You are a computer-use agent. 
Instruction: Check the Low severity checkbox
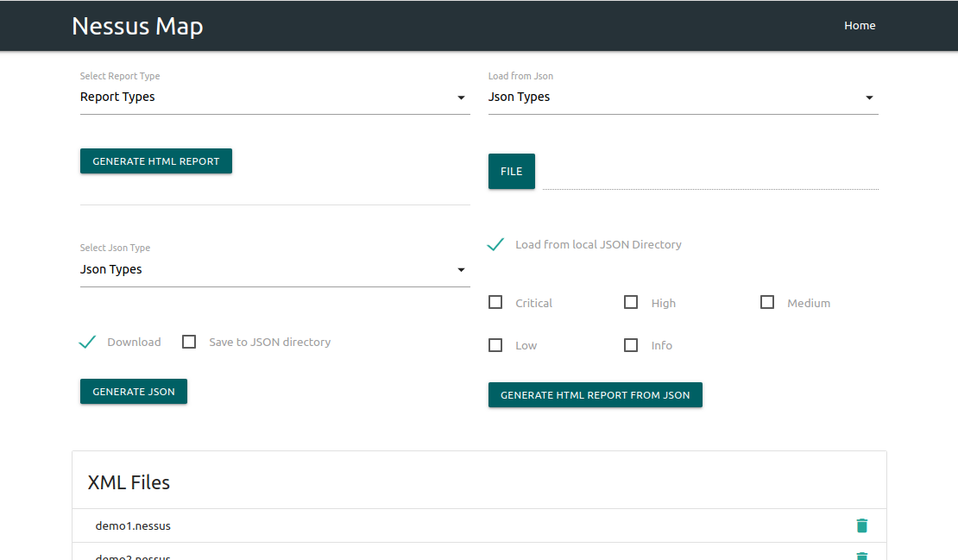(495, 345)
